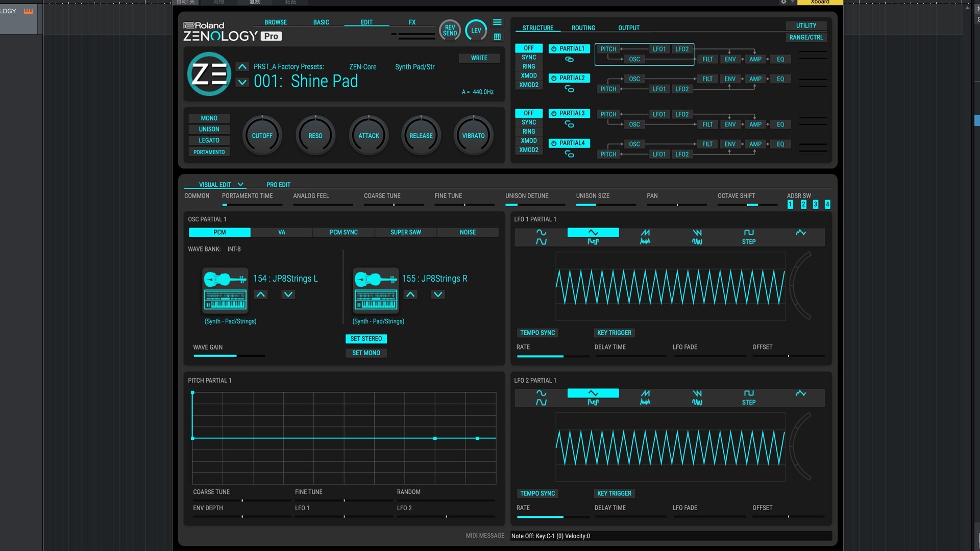Click the SET MONO button
This screenshot has width=980, height=551.
click(366, 353)
